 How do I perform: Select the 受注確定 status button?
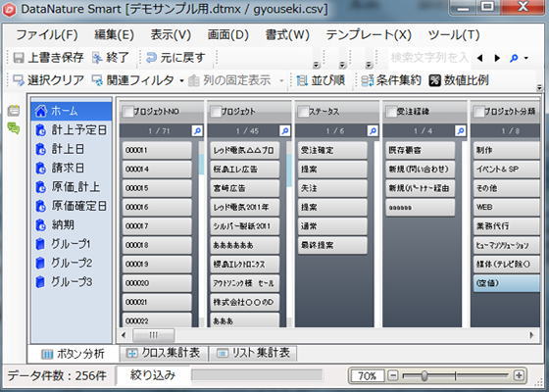332,150
